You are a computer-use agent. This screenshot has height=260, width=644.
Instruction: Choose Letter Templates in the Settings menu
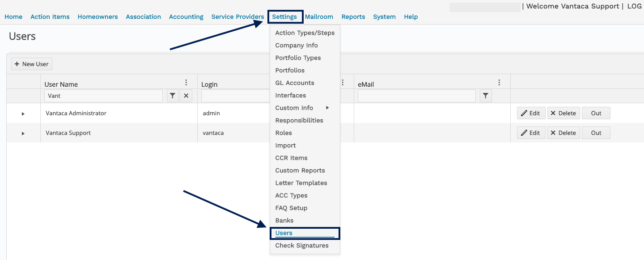tap(301, 183)
